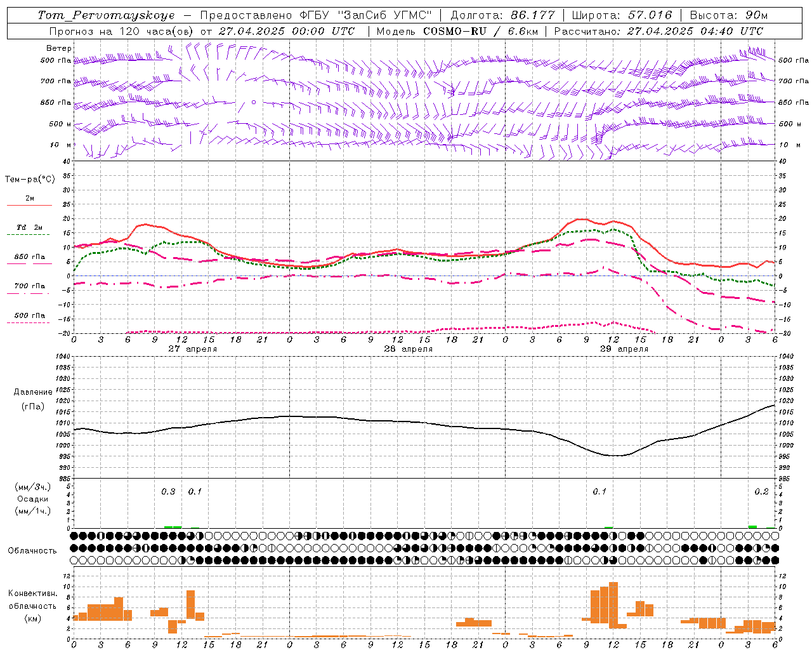The width and height of the screenshot is (812, 650).
Task: Click the (мм/1ч.) precipitation unit label
Action: point(32,511)
